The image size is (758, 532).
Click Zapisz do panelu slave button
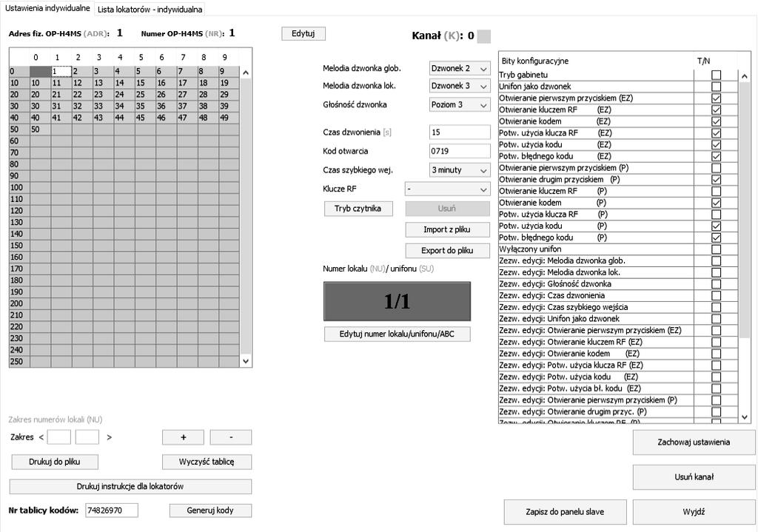(565, 512)
